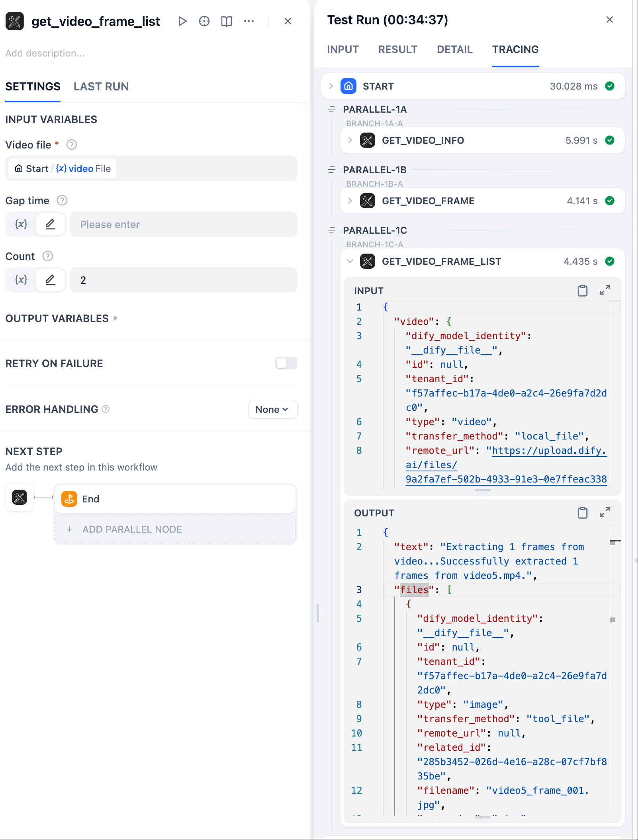Open the help book icon in header
Image resolution: width=638 pixels, height=840 pixels.
[x=227, y=21]
